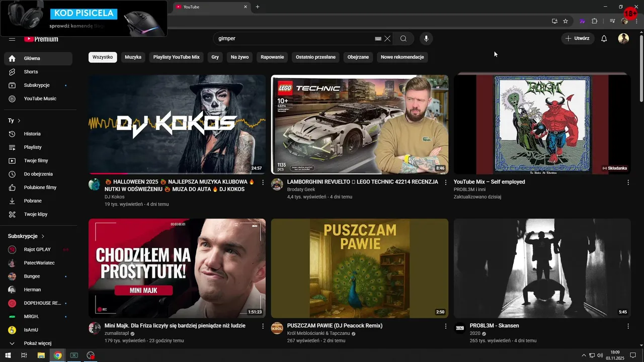Open Twoje klipy in sidebar

click(x=38, y=214)
